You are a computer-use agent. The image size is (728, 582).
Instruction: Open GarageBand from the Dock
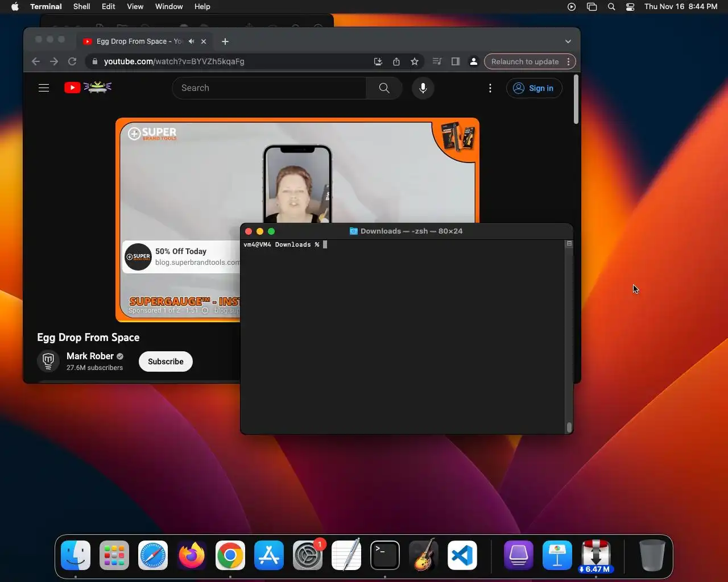click(x=424, y=555)
